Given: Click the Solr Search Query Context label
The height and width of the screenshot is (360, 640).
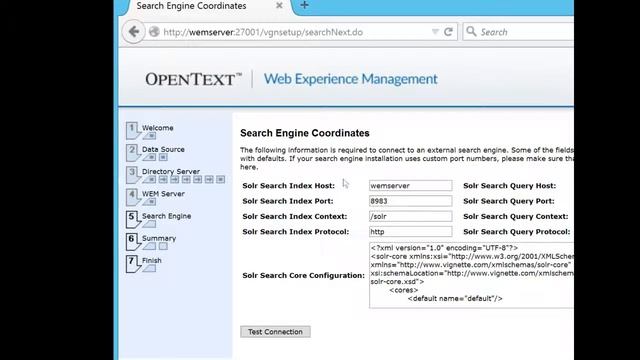Looking at the screenshot, I should coord(516,216).
